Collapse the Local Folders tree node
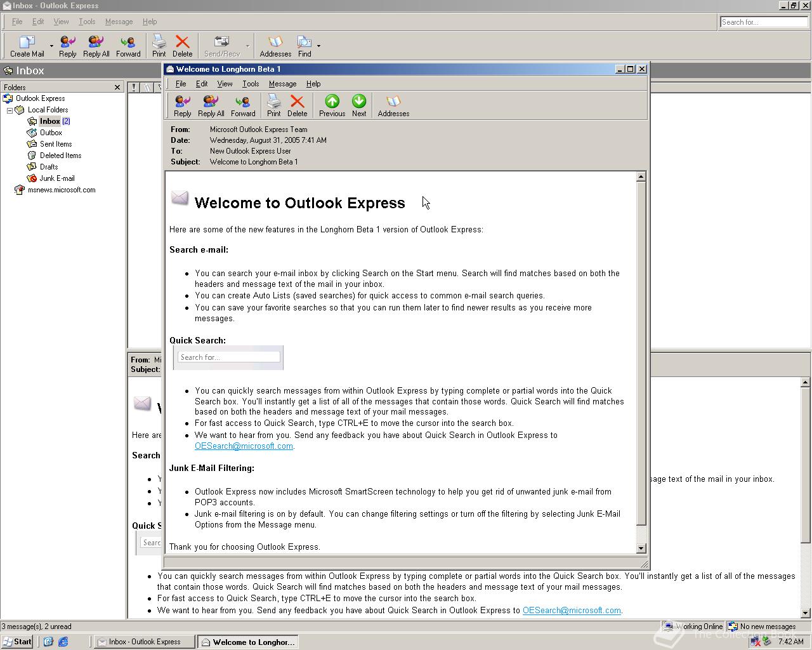The image size is (812, 650). pos(10,110)
